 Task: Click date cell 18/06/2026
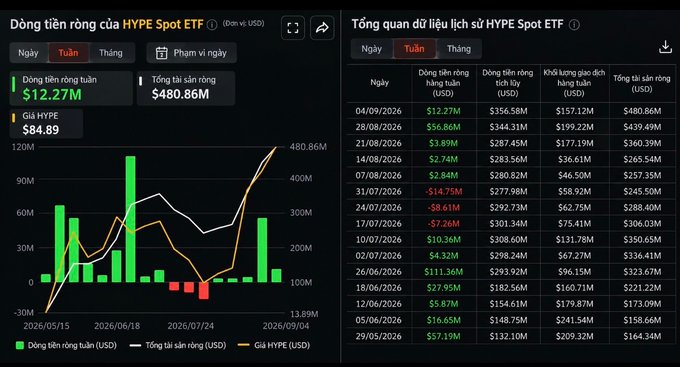pyautogui.click(x=379, y=288)
